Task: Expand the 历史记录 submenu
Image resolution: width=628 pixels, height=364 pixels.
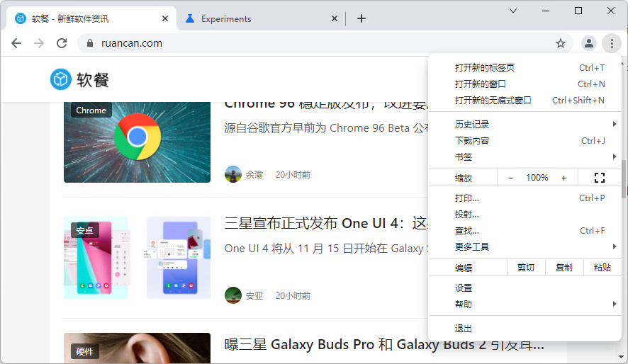Action: click(525, 125)
